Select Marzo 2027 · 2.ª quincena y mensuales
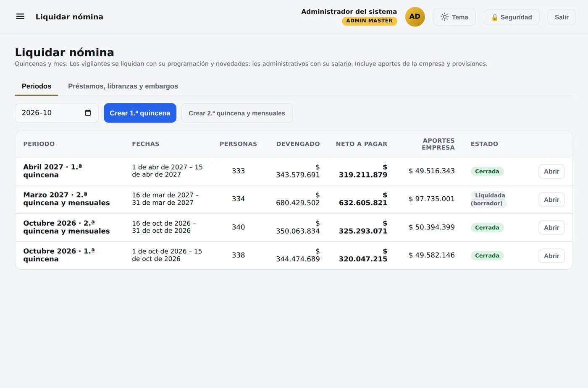 [x=66, y=199]
